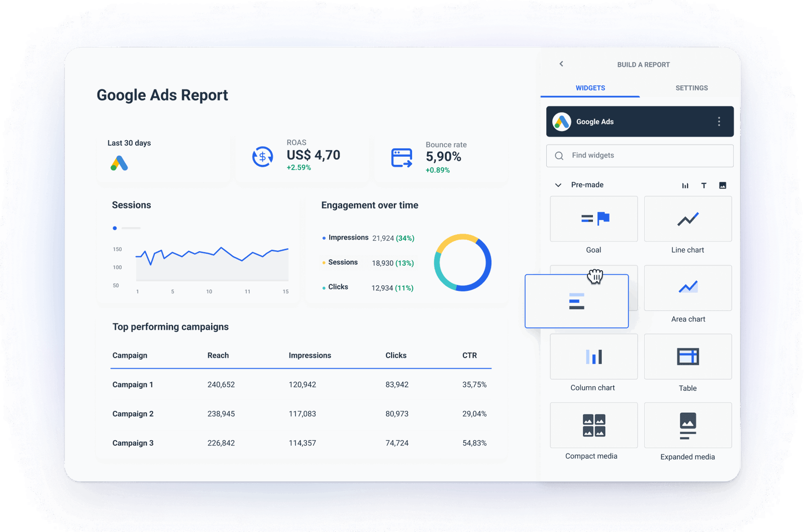This screenshot has width=804, height=532.
Task: Collapse the Pre-made widgets section
Action: coord(558,185)
